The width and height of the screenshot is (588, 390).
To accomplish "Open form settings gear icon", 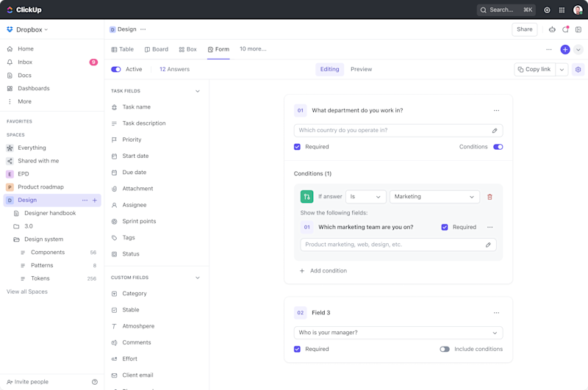I will [x=578, y=69].
